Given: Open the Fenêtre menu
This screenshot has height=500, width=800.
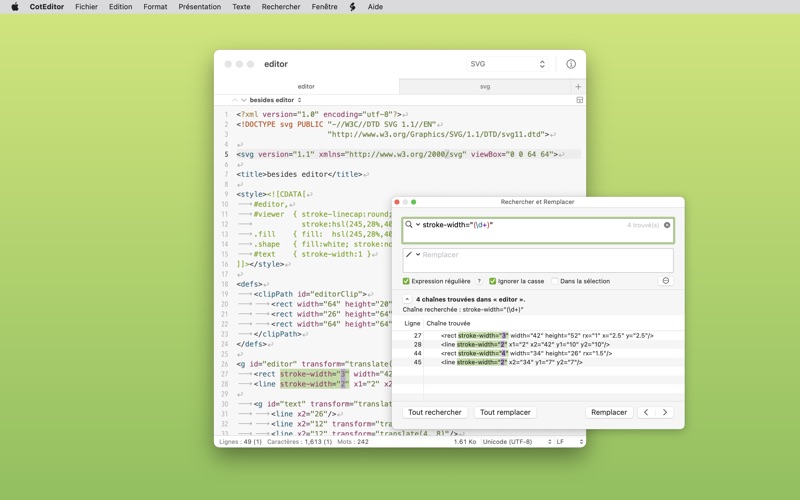Looking at the screenshot, I should (x=324, y=7).
